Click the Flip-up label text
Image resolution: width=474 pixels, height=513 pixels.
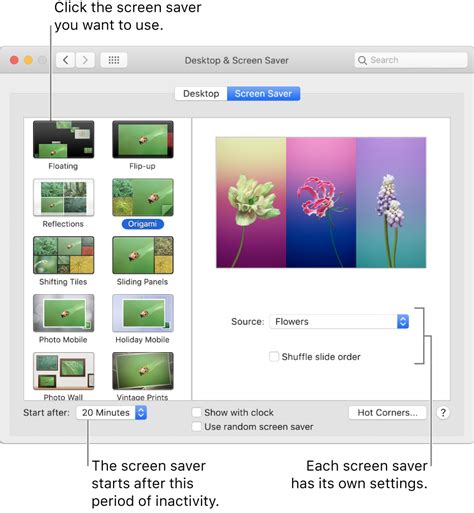pyautogui.click(x=142, y=166)
